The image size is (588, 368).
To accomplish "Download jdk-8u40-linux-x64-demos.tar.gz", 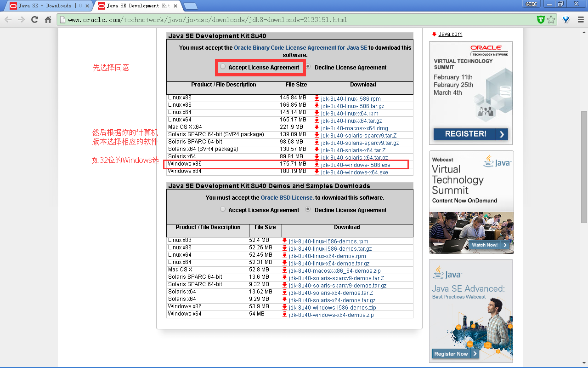I will [329, 264].
